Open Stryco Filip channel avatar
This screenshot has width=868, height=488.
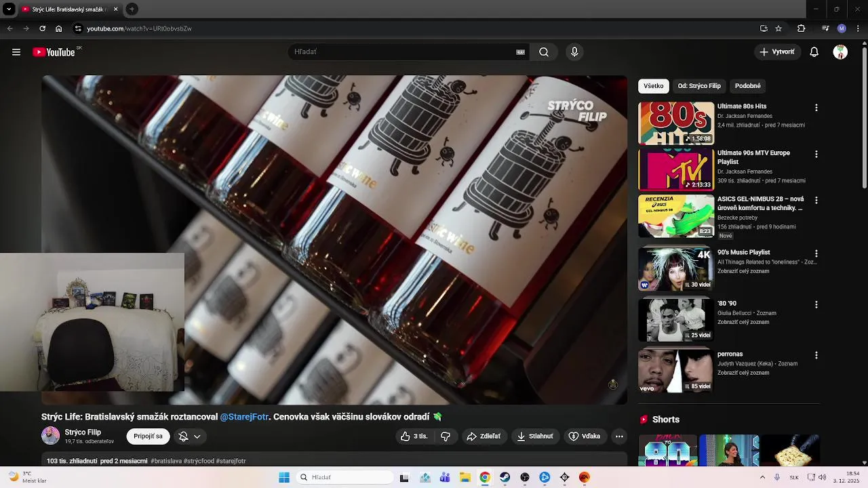click(x=50, y=436)
